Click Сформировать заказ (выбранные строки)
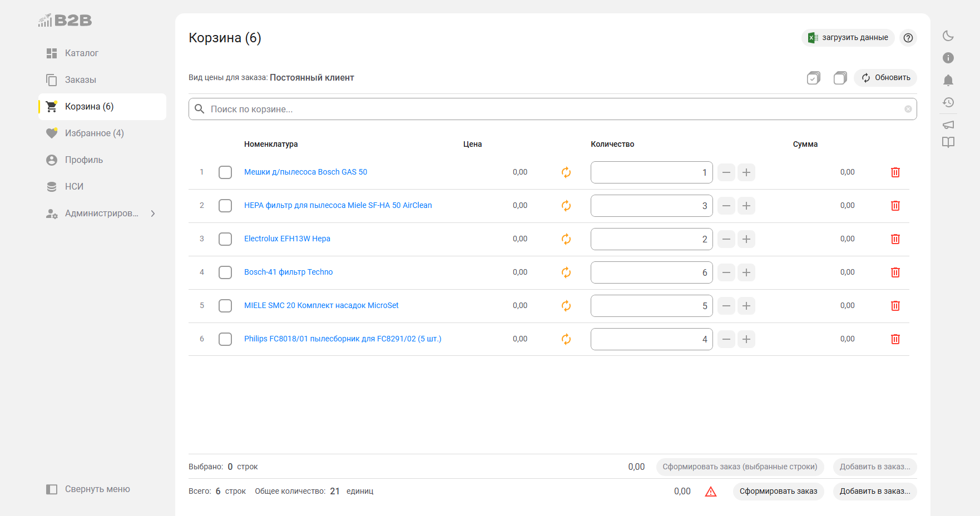The height and width of the screenshot is (516, 980). (x=740, y=467)
